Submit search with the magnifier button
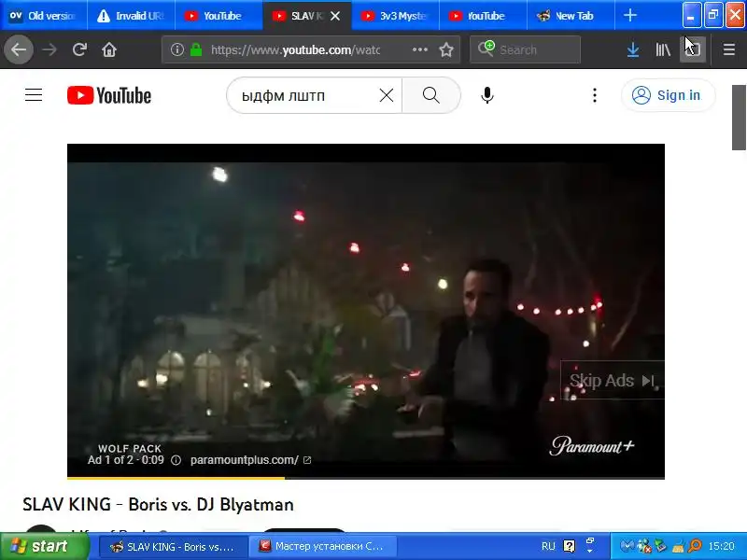Viewport: 747px width, 560px height. point(431,96)
